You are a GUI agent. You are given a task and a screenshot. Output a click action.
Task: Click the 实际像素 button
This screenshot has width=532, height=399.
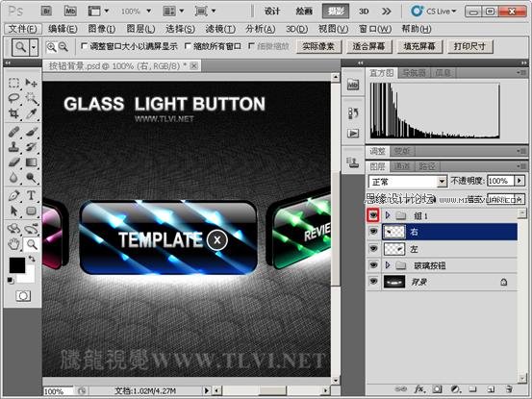coord(318,46)
